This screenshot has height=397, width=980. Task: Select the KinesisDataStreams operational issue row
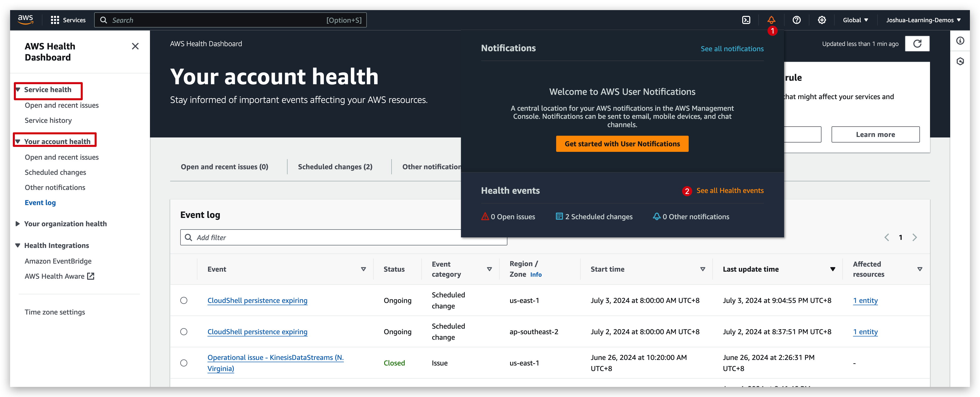(x=184, y=363)
